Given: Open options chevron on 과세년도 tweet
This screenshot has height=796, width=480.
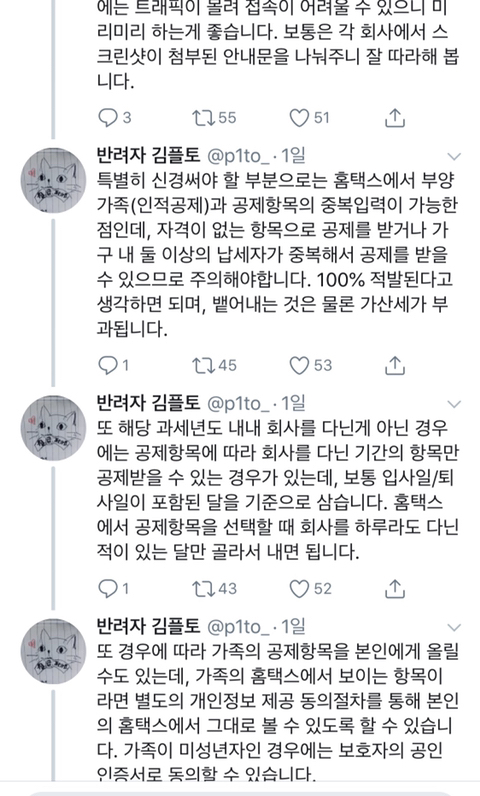Looking at the screenshot, I should 454,404.
